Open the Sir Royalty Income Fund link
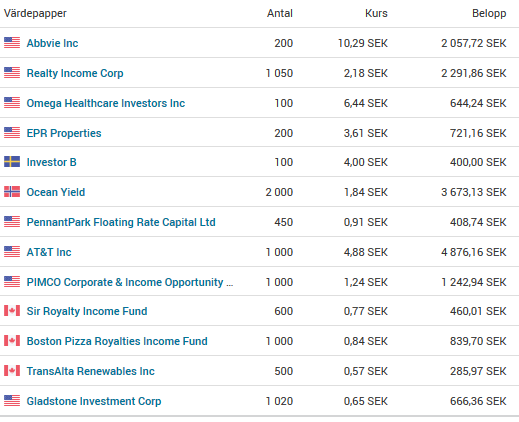519x422 pixels. click(87, 311)
